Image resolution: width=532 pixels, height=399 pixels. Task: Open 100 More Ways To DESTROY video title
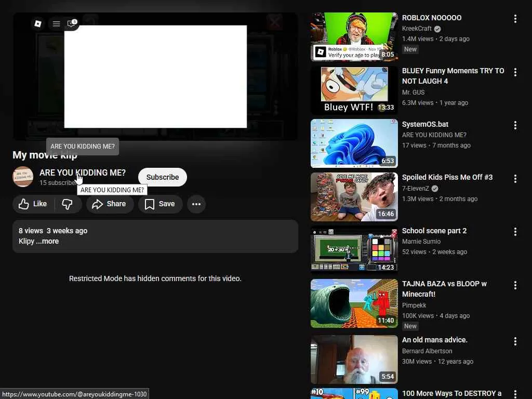click(x=451, y=394)
